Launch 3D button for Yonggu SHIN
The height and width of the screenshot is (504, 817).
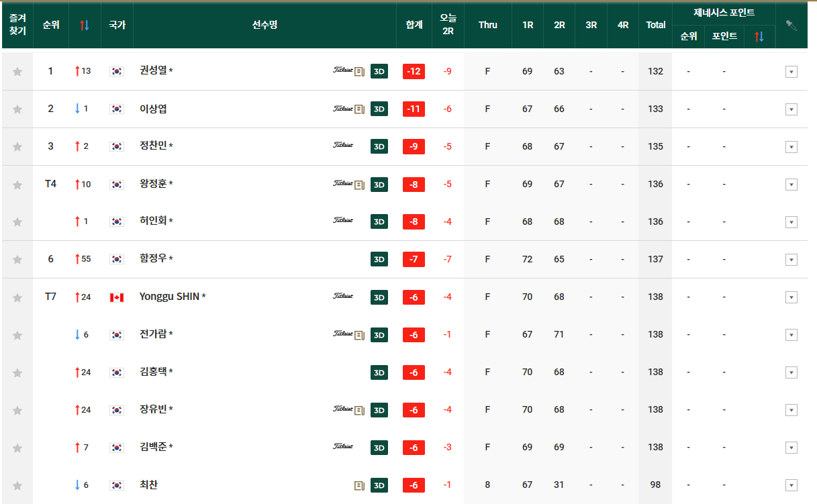tap(379, 297)
